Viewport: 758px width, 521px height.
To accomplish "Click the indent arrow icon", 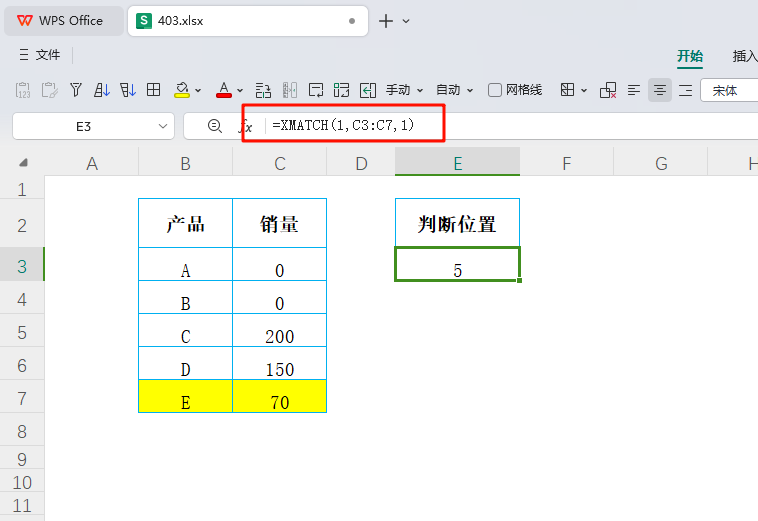I will [x=368, y=90].
